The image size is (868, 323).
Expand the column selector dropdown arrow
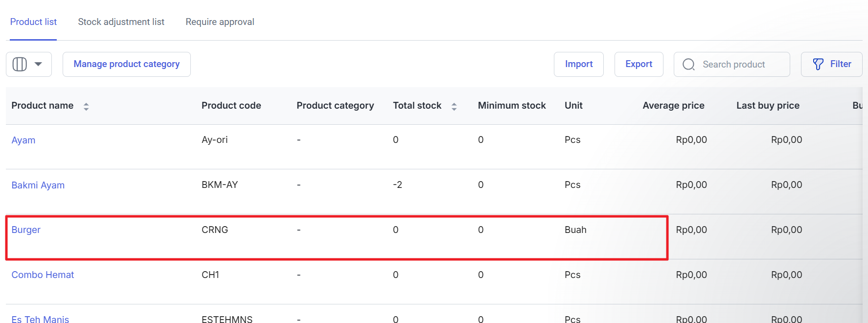38,64
